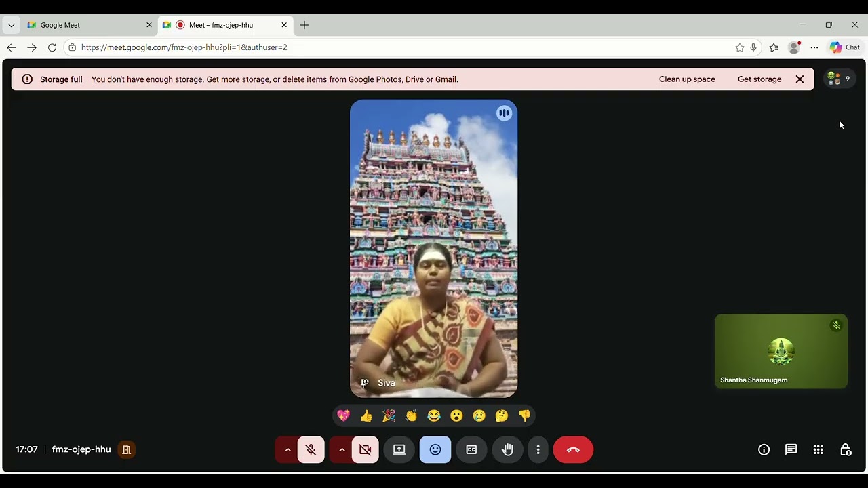Open the browser profile avatar
This screenshot has width=868, height=488.
point(794,47)
